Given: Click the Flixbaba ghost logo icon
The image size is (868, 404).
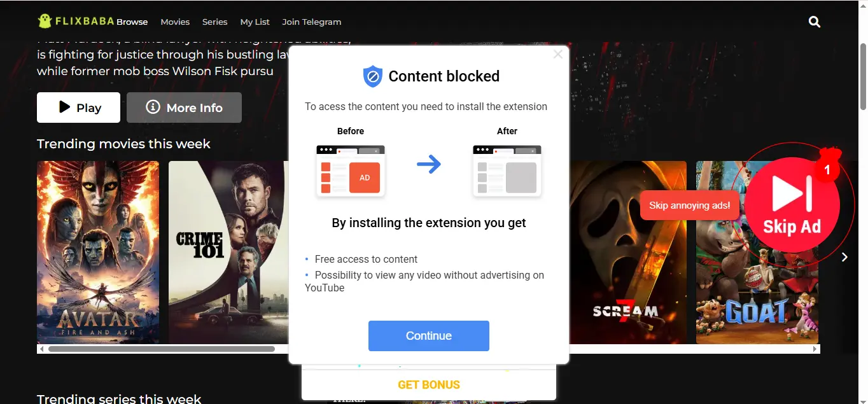Looking at the screenshot, I should (44, 21).
